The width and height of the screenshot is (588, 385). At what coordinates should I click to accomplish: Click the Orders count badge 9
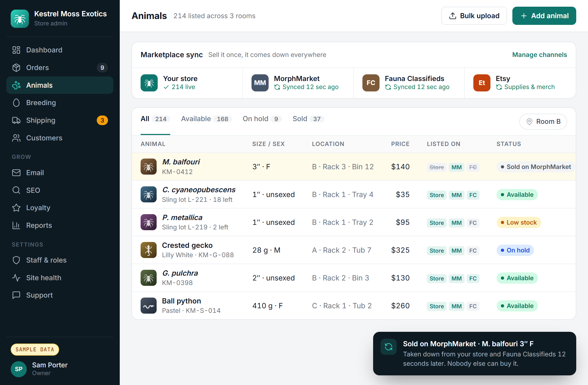(102, 68)
